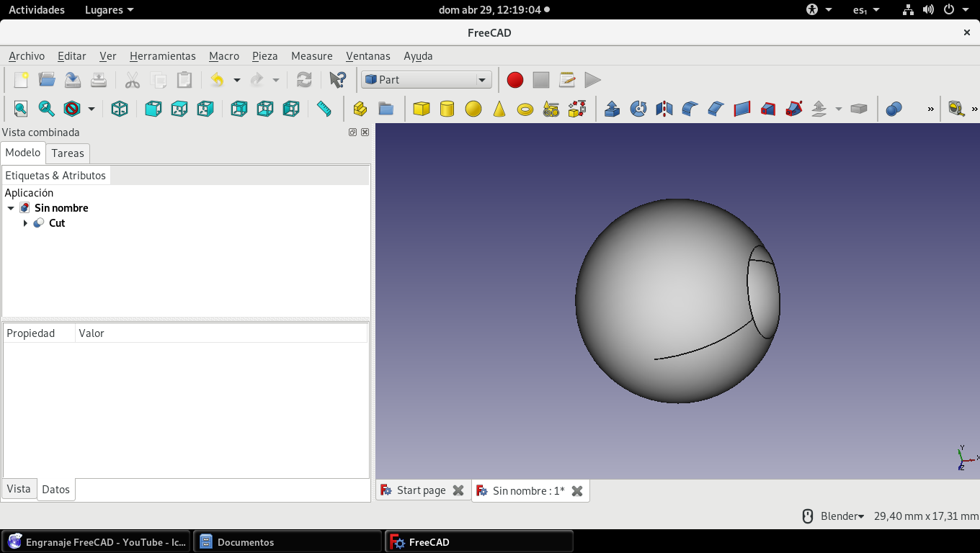The image size is (980, 553).
Task: Switch to the Tareas tab
Action: coord(68,153)
